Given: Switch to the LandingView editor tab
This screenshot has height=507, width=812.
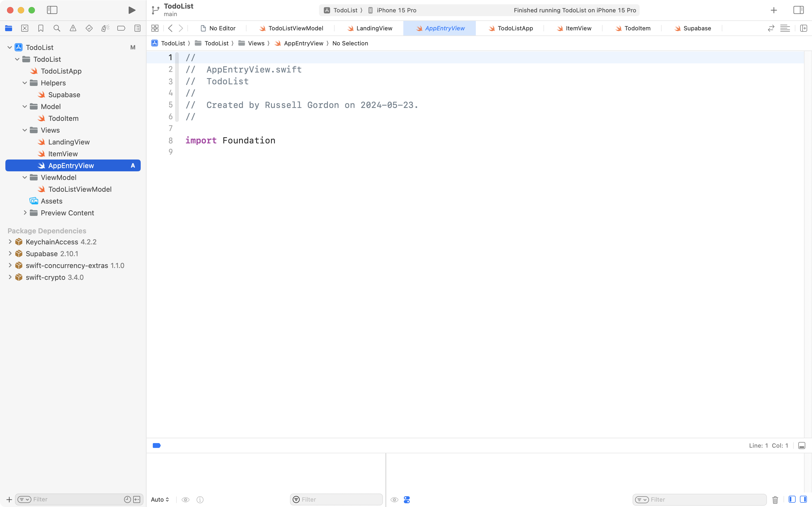Looking at the screenshot, I should tap(374, 28).
